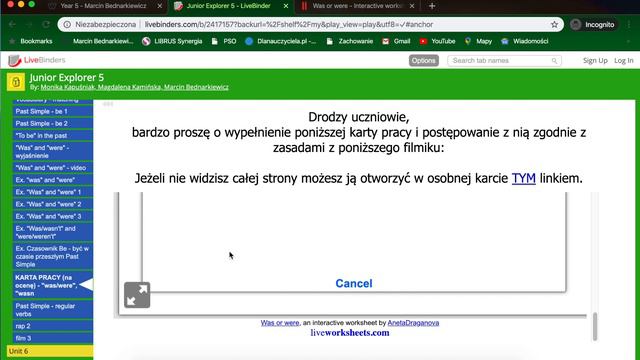Close the Year 5 browser tab
The image size is (640, 360).
click(x=160, y=6)
